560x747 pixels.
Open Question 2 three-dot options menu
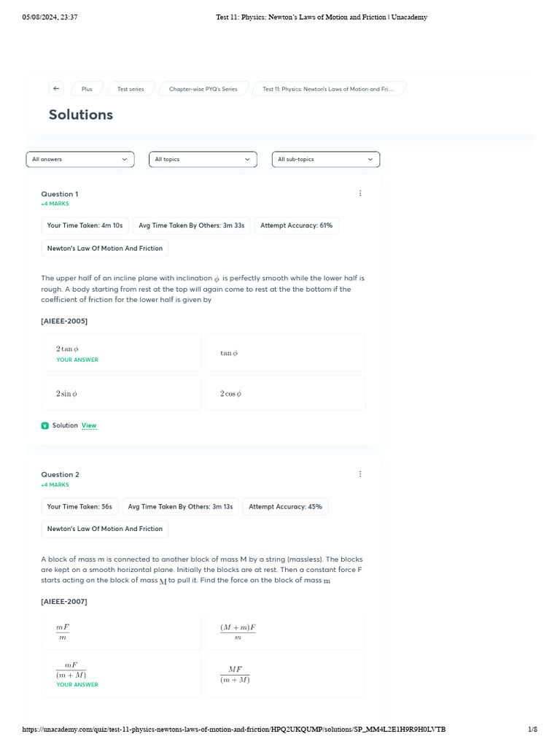click(360, 474)
